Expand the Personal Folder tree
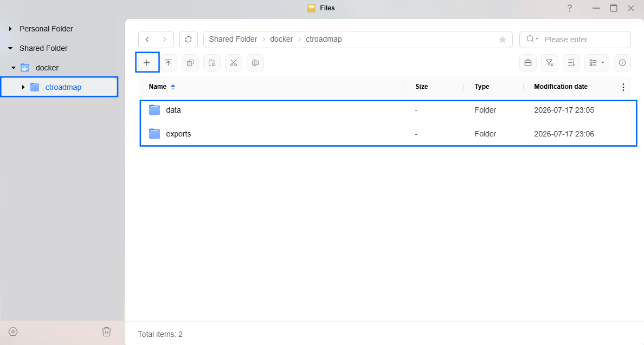 pos(11,29)
